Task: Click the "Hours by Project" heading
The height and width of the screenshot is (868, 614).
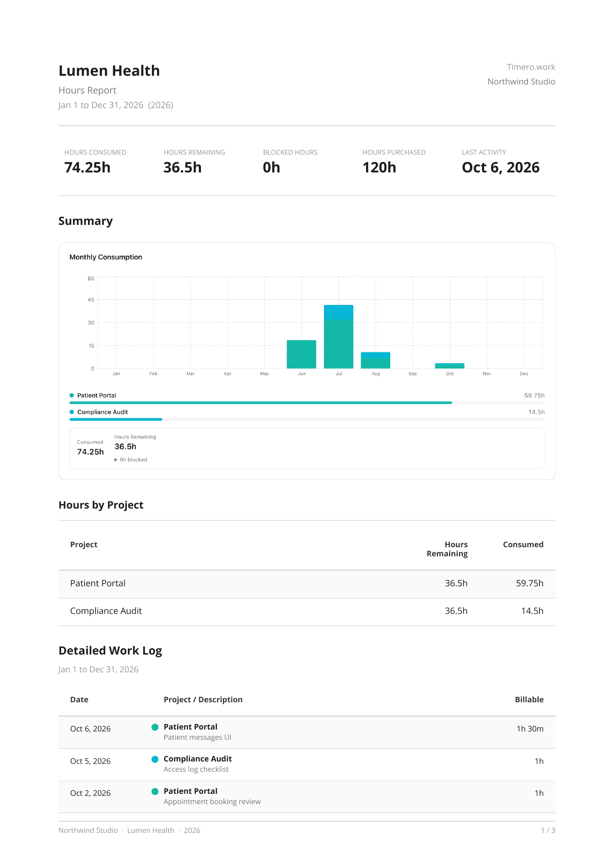Action: (x=101, y=505)
